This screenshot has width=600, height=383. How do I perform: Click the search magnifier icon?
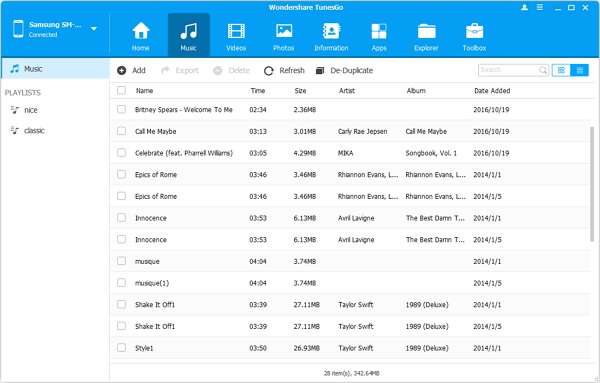pyautogui.click(x=543, y=70)
